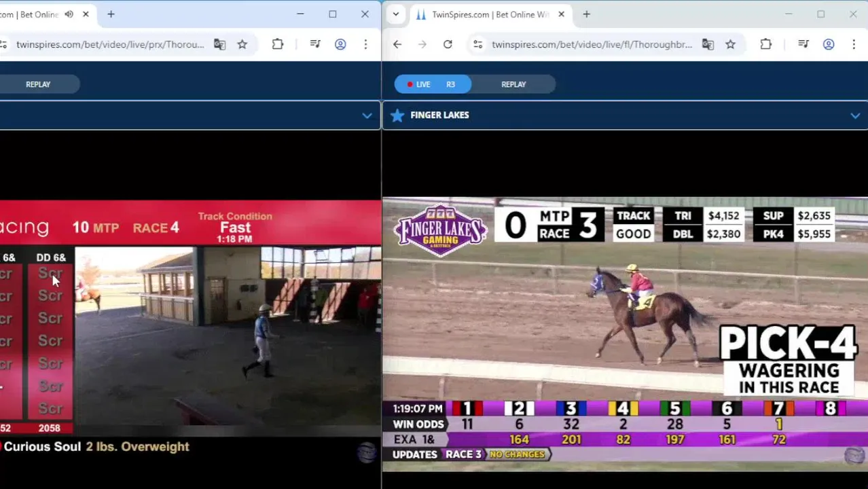
Task: Expand the Finger Lakes track dropdown
Action: click(x=855, y=115)
